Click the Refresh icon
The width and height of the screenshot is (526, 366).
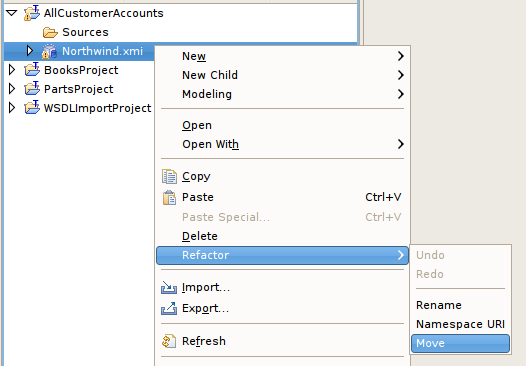pyautogui.click(x=169, y=341)
